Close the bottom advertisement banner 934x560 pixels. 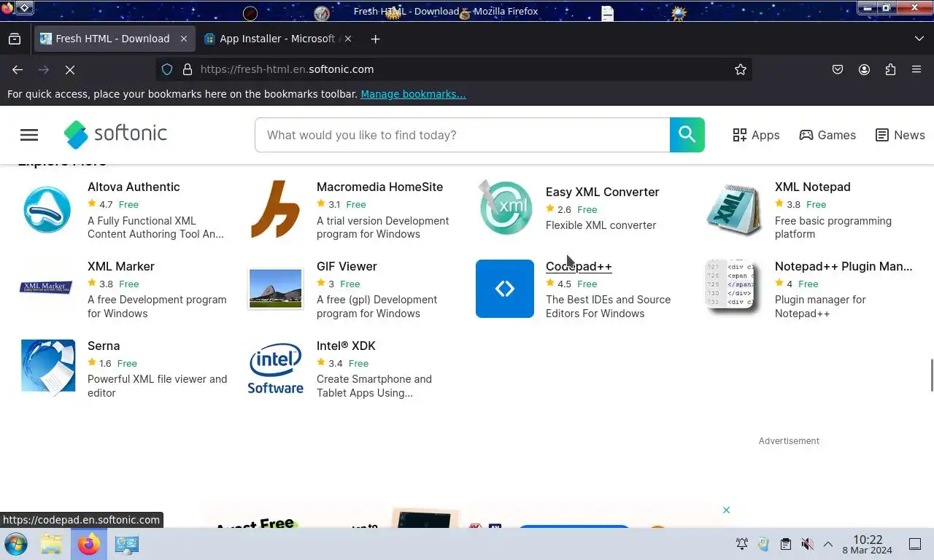point(726,510)
